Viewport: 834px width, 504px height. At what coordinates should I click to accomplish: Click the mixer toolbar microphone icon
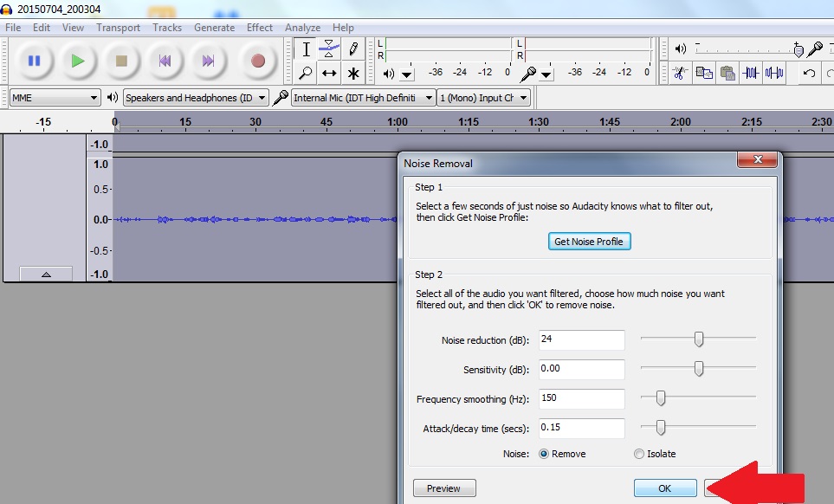(815, 49)
